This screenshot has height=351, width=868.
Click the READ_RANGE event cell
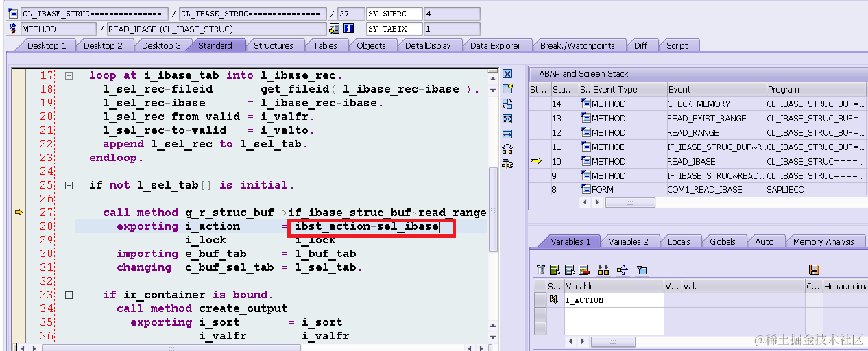pyautogui.click(x=716, y=132)
